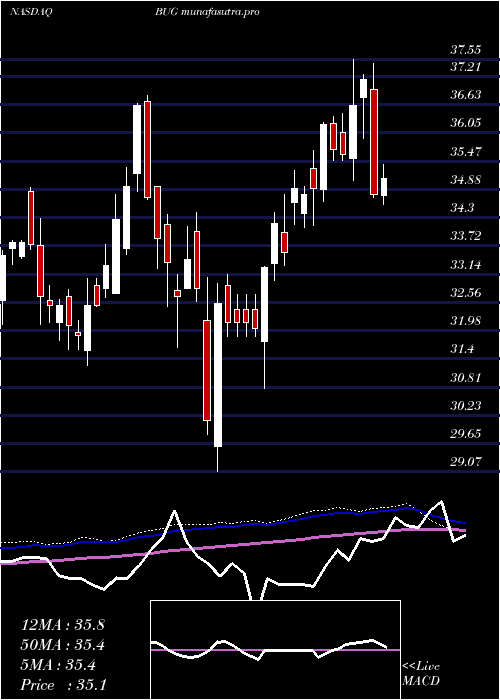Click the 29.07 lowest price label
The width and height of the screenshot is (500, 700).
click(466, 462)
